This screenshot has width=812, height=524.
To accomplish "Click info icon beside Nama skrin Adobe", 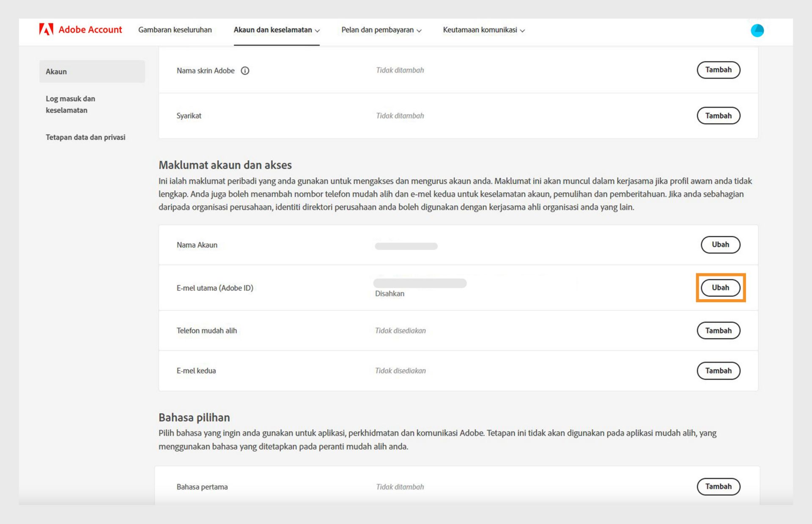I will [245, 71].
